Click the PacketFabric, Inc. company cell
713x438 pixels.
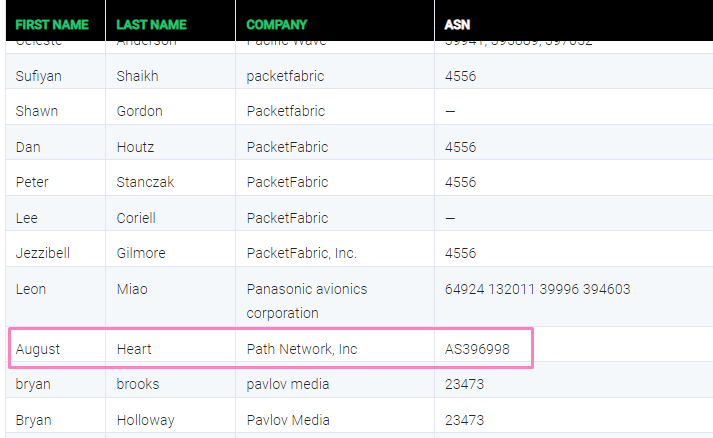point(302,253)
